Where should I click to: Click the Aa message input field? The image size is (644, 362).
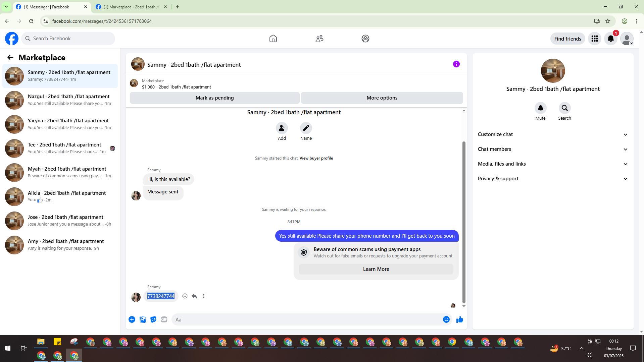307,319
